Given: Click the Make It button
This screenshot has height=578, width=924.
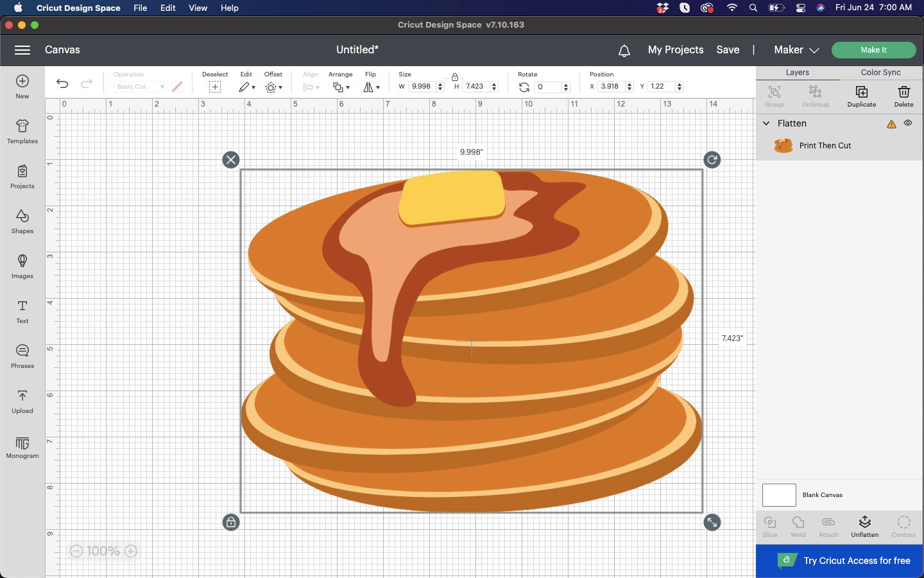Looking at the screenshot, I should coord(874,50).
